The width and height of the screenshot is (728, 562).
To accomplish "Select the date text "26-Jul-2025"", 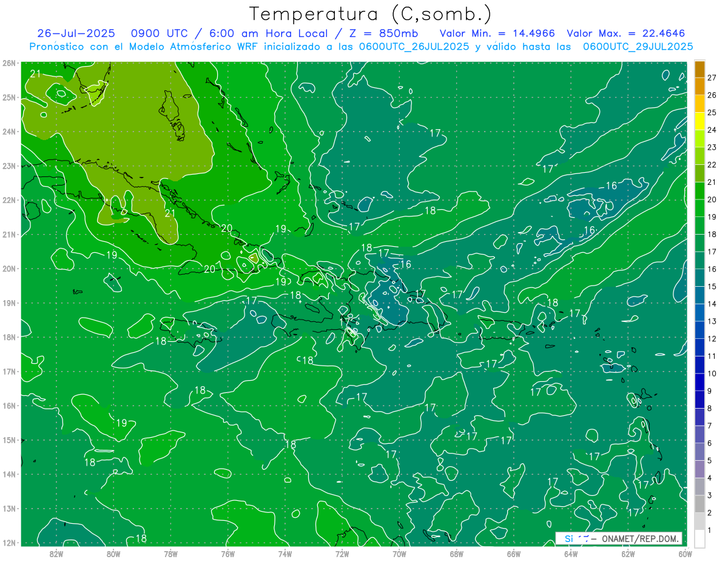I will coord(75,33).
